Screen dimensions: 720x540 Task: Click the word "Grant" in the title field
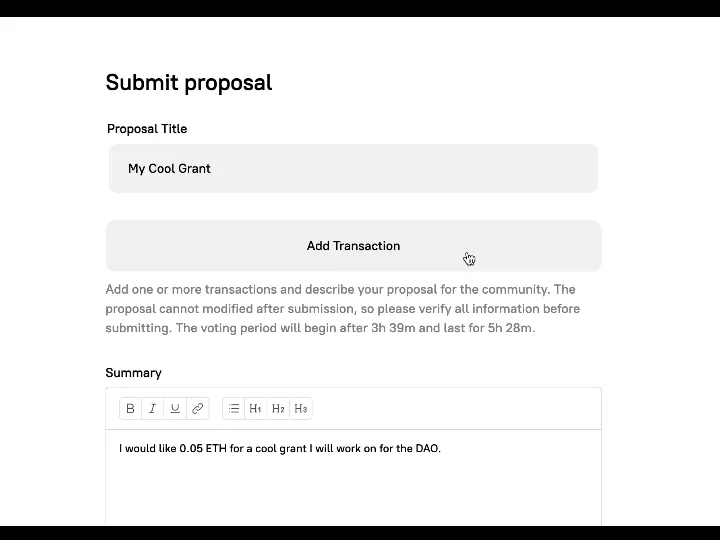coord(194,169)
